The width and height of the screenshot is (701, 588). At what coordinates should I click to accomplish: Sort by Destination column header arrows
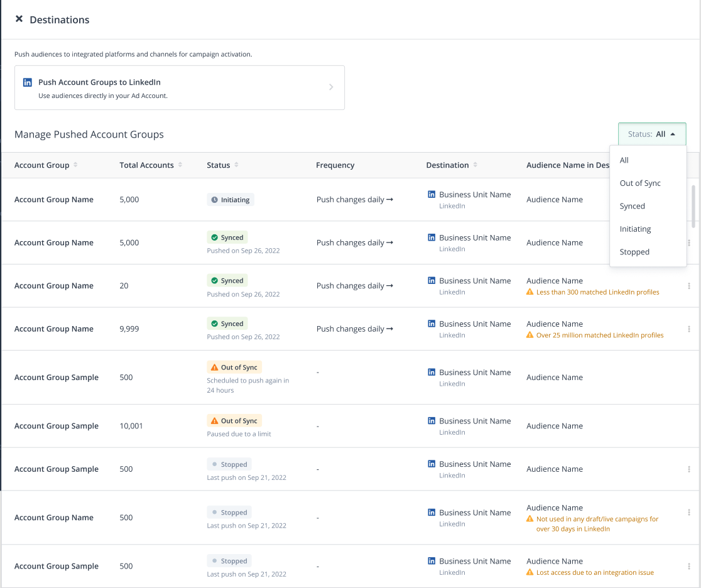(x=475, y=165)
